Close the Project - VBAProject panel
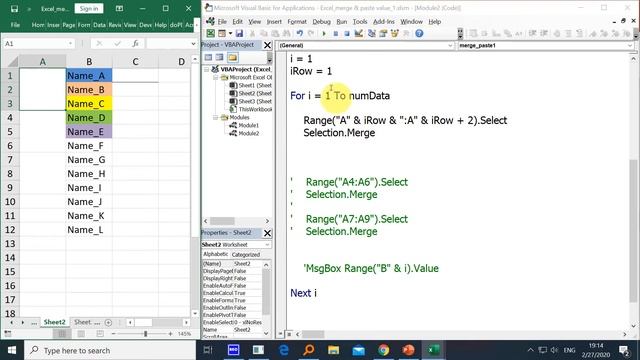The width and height of the screenshot is (640, 360). tap(267, 45)
